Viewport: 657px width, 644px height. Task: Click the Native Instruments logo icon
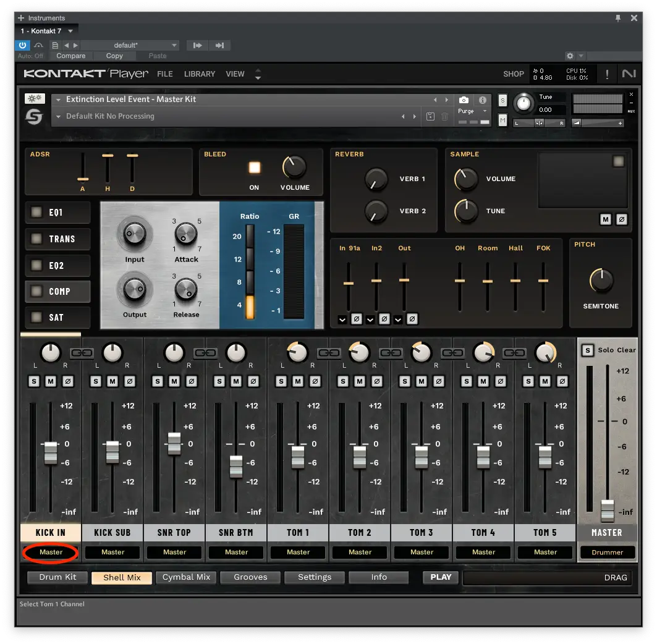click(629, 74)
